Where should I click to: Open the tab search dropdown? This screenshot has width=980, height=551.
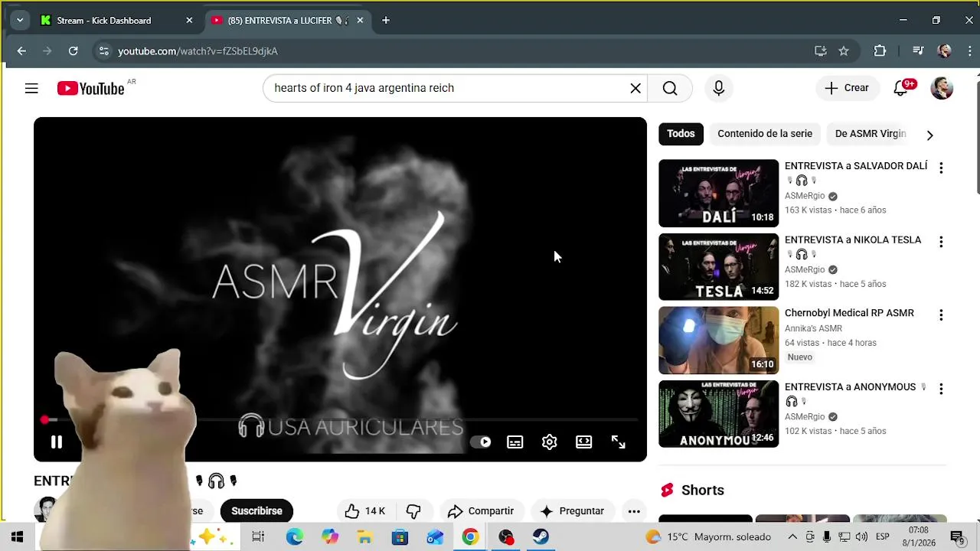[20, 21]
